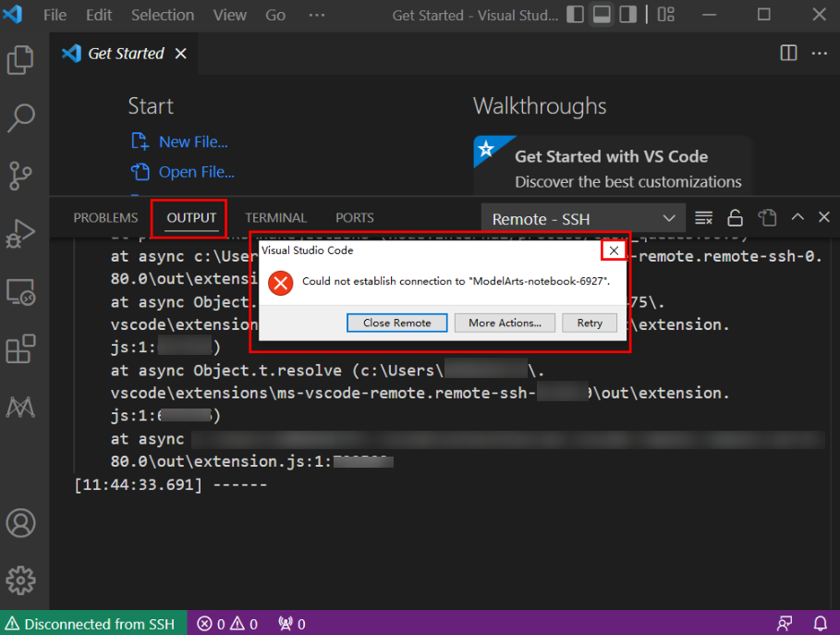The width and height of the screenshot is (840, 635).
Task: Click the New File... link
Action: 193,142
